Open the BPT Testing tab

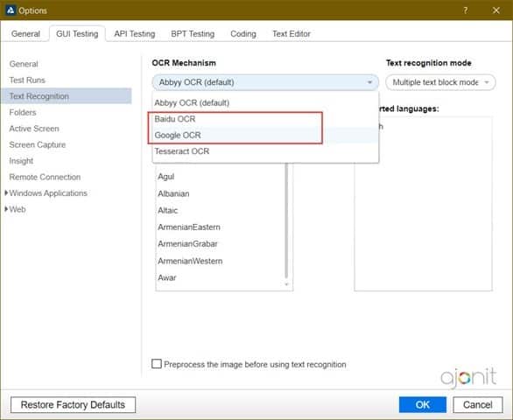[x=193, y=34]
